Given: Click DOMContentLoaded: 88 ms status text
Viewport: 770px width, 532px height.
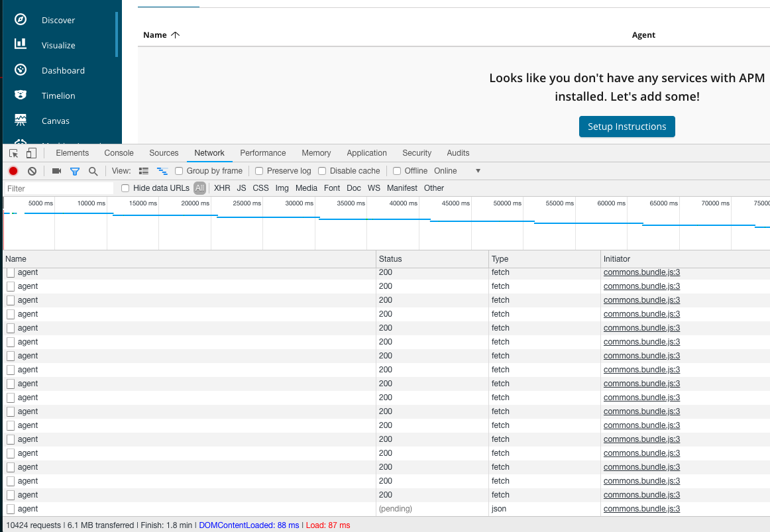Looking at the screenshot, I should [249, 525].
